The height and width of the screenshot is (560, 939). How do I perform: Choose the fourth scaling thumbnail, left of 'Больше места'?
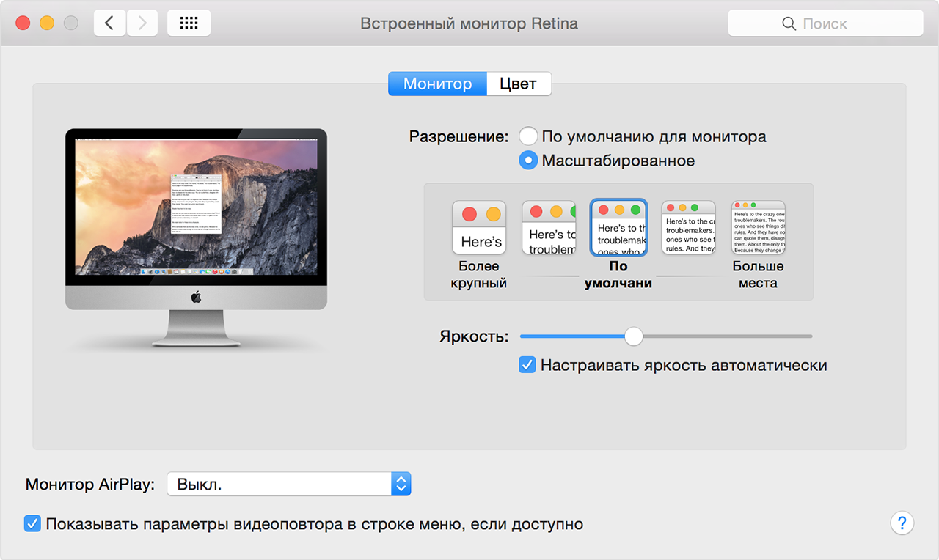(688, 227)
